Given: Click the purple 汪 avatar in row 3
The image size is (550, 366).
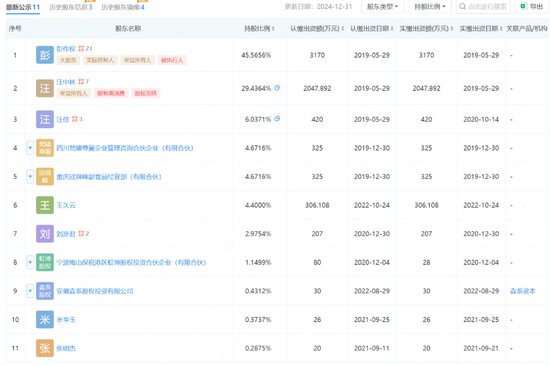Looking at the screenshot, I should pos(45,119).
